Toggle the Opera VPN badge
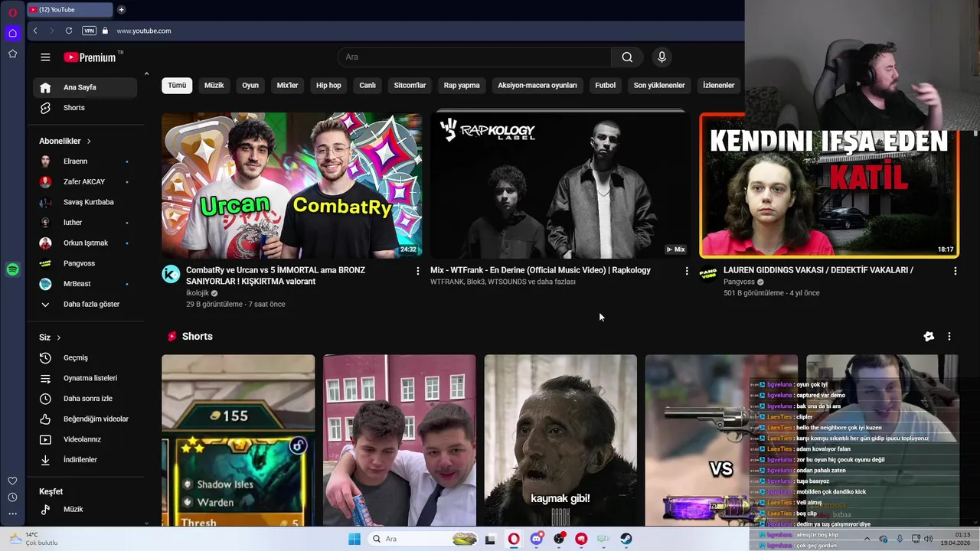Screen dimensions: 980x551 coord(89,31)
